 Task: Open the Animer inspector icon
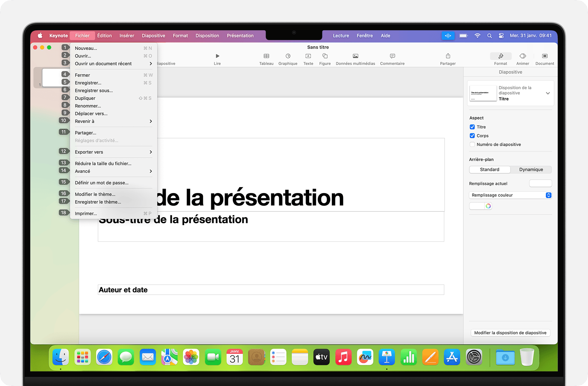tap(523, 56)
